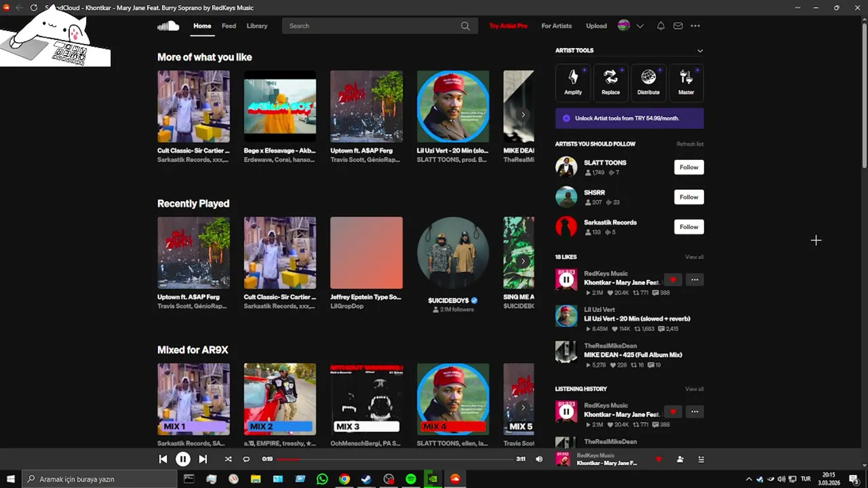Open the SoundCloud logo home link

click(x=168, y=26)
